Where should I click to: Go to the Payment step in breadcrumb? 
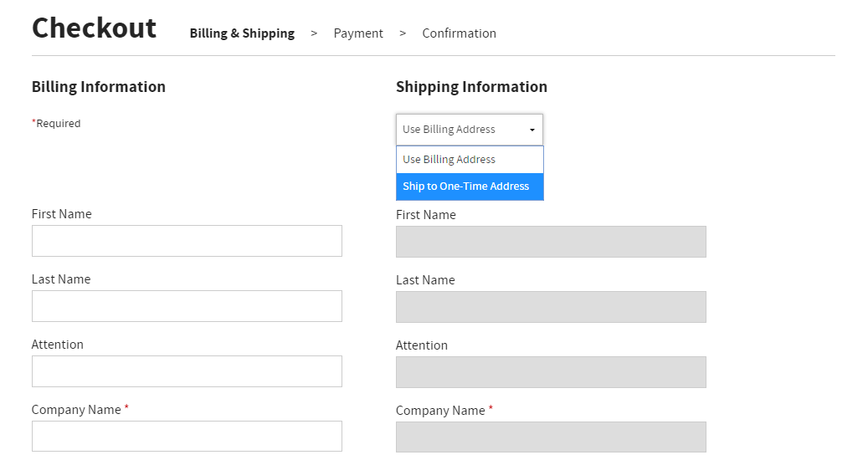point(358,33)
